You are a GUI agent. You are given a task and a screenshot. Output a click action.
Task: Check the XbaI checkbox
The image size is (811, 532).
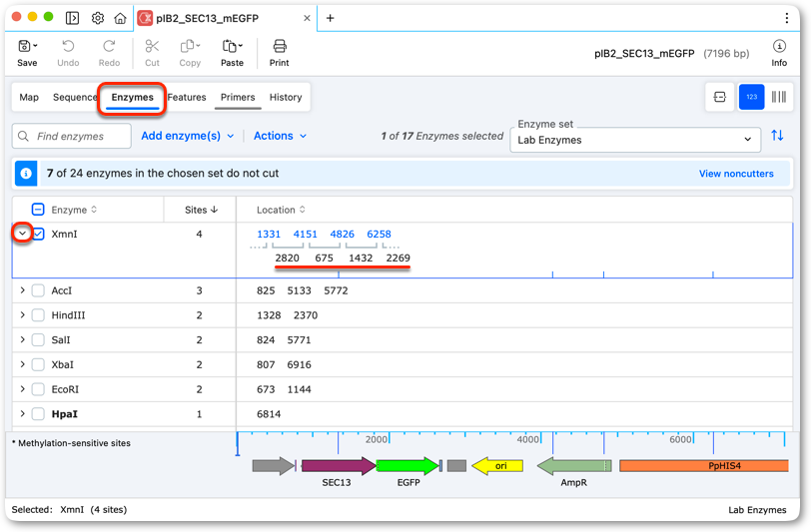tap(38, 364)
